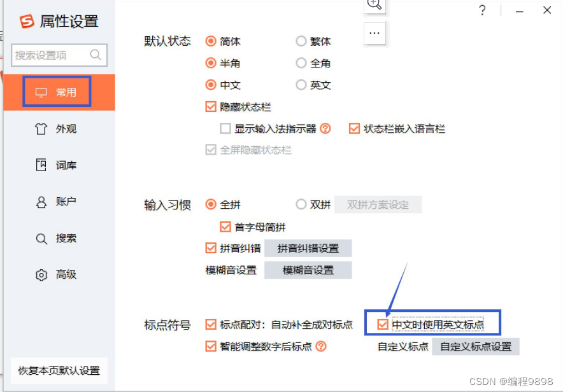
Task: Toggle the 拼音纠错 checkbox
Action: 211,248
